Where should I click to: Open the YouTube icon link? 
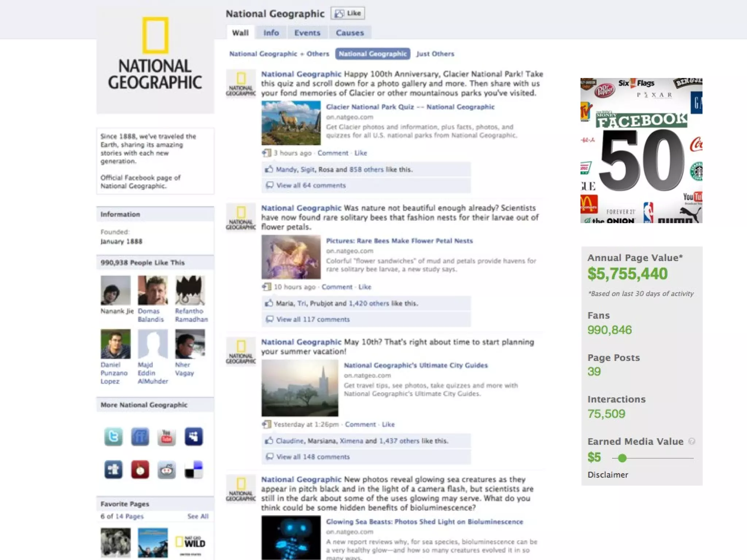click(167, 436)
